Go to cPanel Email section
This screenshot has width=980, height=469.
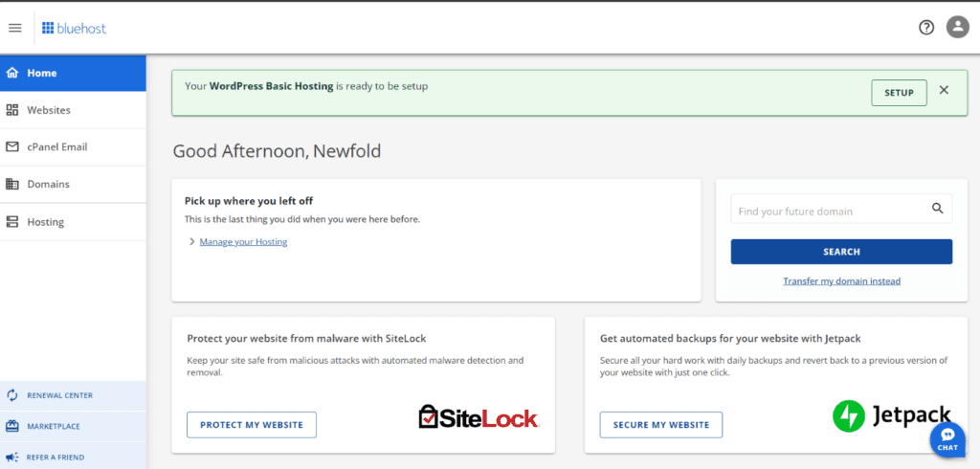73,147
